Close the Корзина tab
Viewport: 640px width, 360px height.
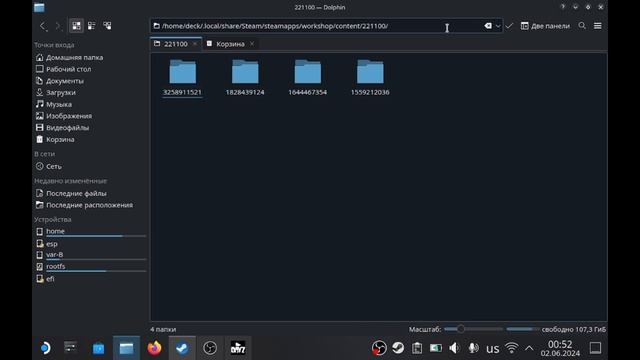click(252, 44)
